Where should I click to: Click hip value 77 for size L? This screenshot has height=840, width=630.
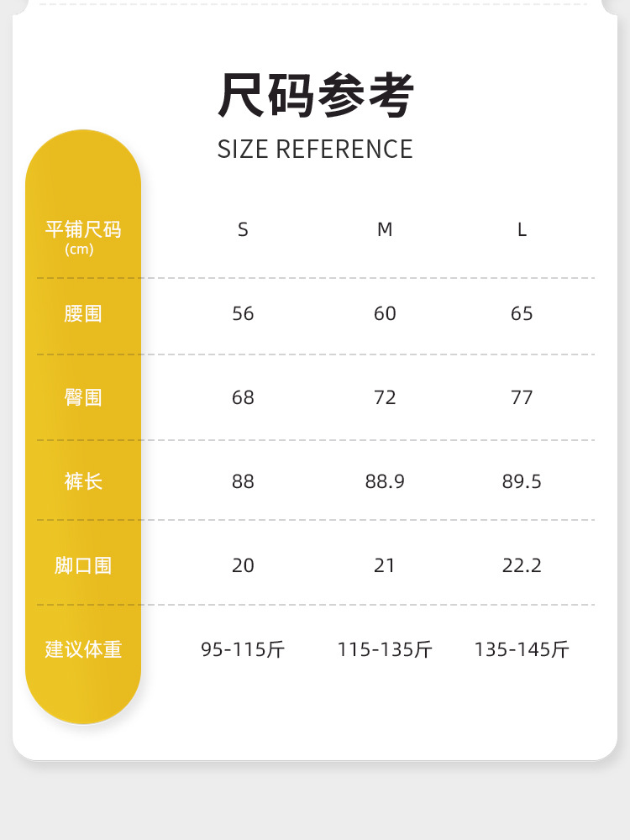tap(522, 397)
